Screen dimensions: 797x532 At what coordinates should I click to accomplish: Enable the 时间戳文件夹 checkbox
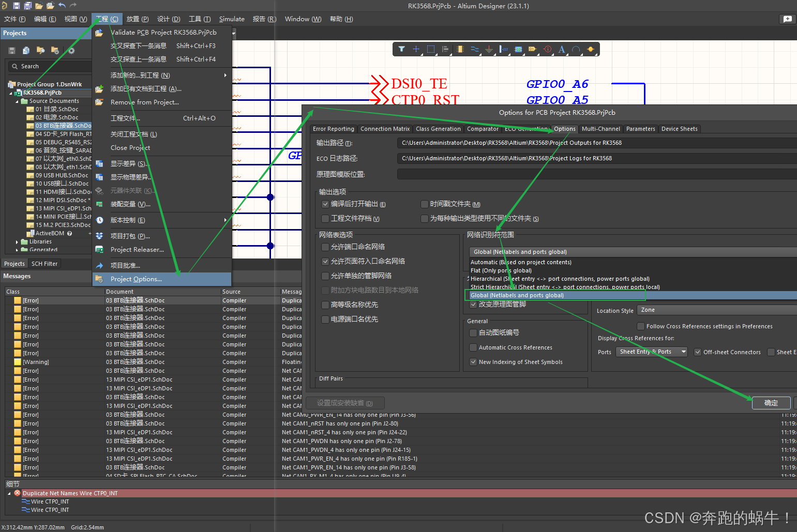point(425,204)
